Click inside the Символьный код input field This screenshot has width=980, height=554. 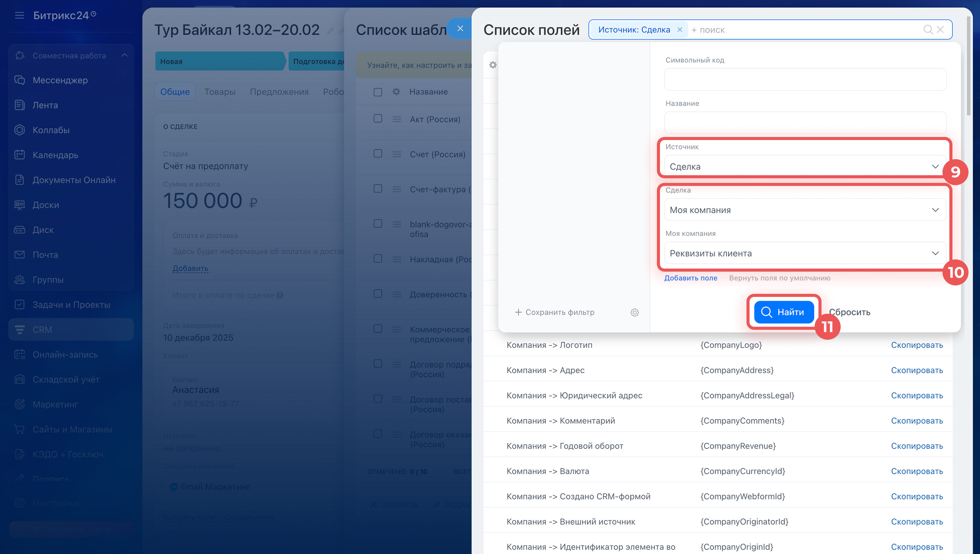(x=805, y=80)
